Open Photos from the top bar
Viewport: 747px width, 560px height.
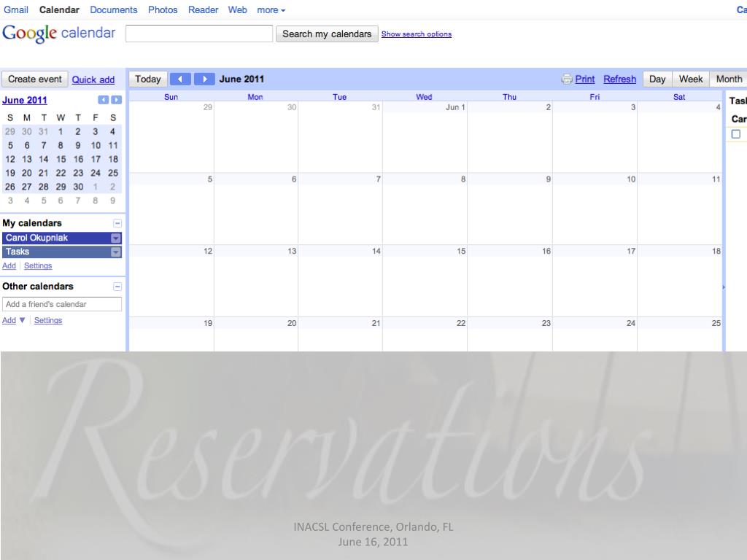pos(163,10)
